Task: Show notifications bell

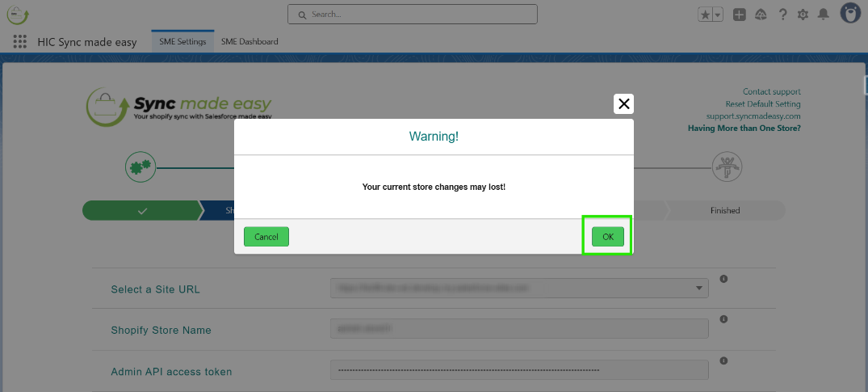Action: pos(824,15)
